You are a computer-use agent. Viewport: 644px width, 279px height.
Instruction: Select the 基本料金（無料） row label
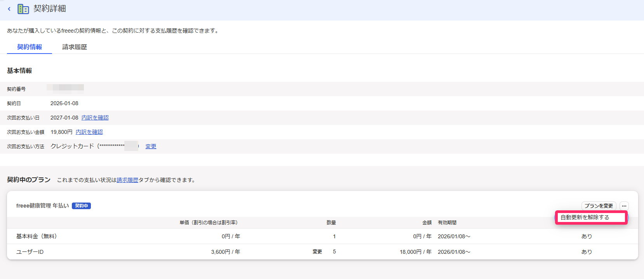click(x=38, y=236)
